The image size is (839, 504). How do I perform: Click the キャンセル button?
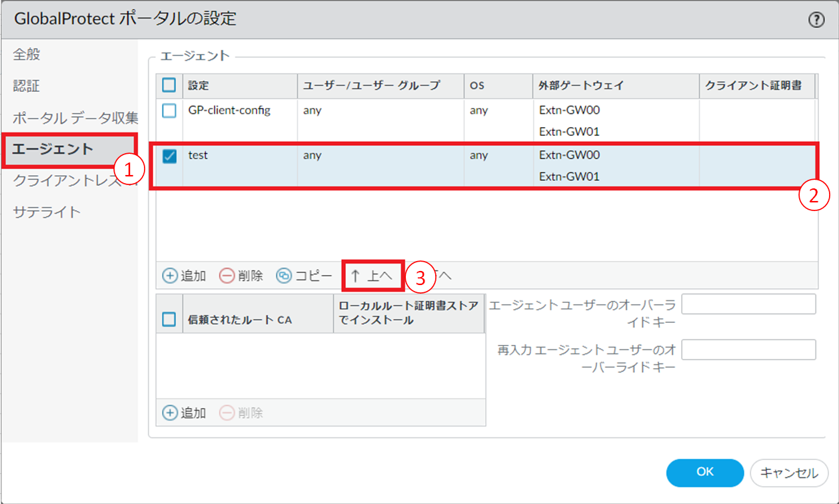tap(789, 473)
